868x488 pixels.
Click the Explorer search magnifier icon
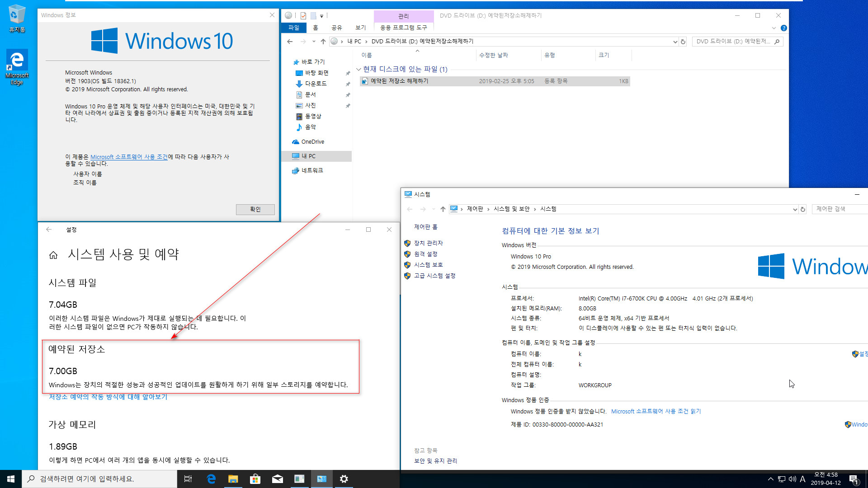(x=777, y=42)
